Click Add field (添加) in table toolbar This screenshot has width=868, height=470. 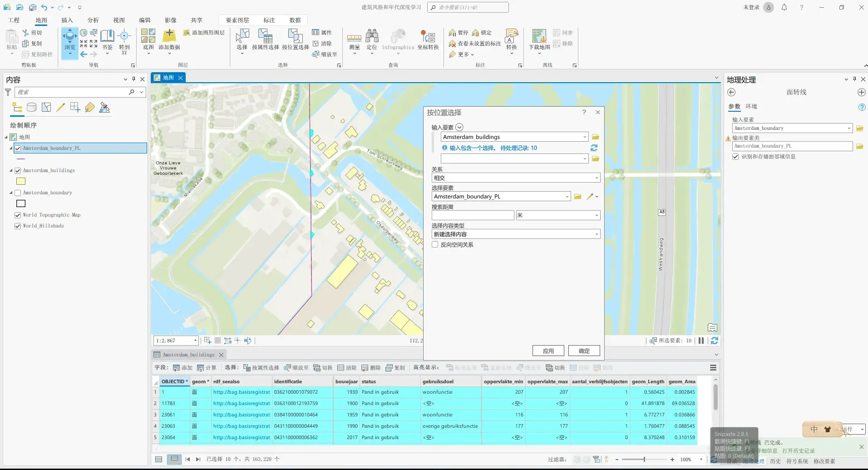182,368
